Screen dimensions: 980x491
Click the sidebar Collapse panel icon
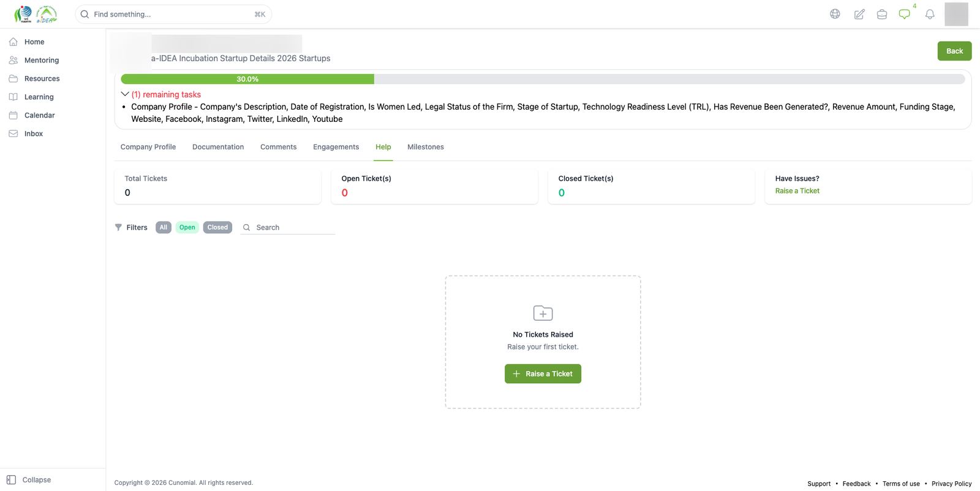coord(11,480)
